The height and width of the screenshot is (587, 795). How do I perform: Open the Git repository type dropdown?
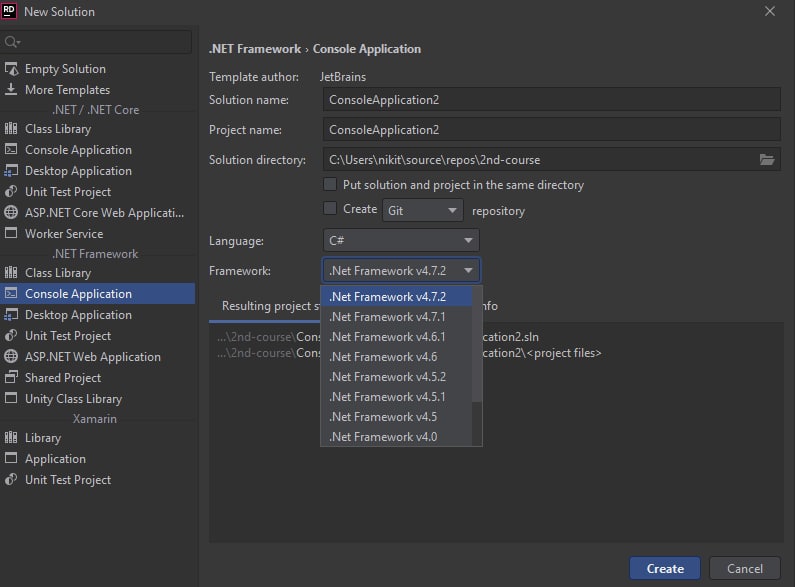(x=422, y=210)
